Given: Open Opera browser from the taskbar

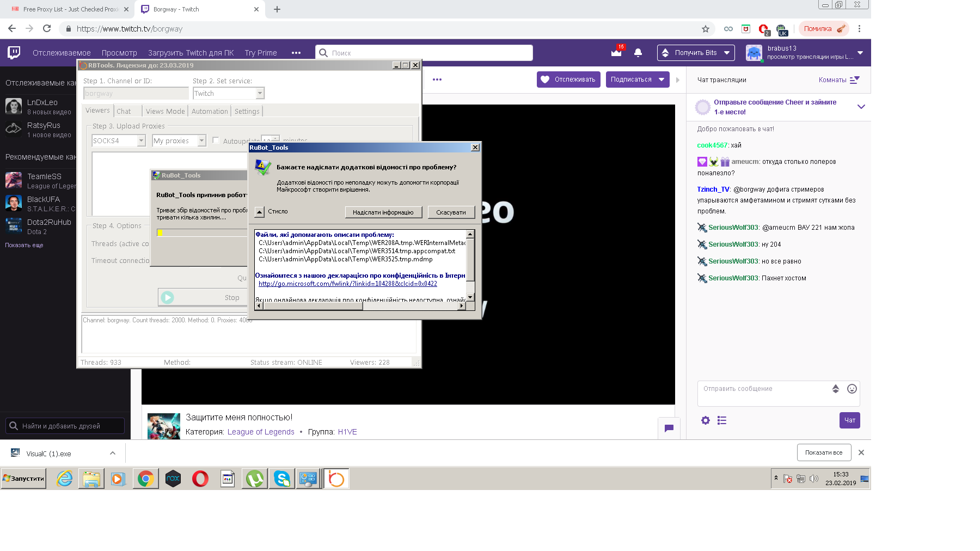Looking at the screenshot, I should [200, 479].
